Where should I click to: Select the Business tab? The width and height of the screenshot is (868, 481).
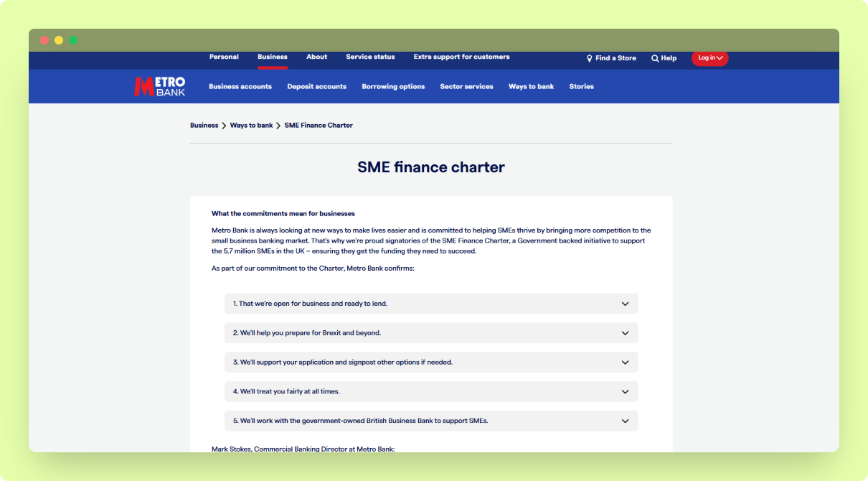click(273, 57)
